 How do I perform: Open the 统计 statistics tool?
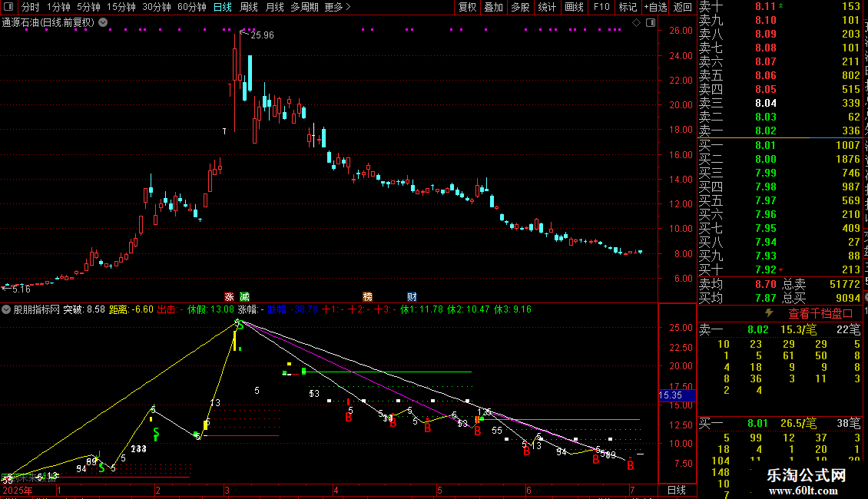pyautogui.click(x=547, y=7)
